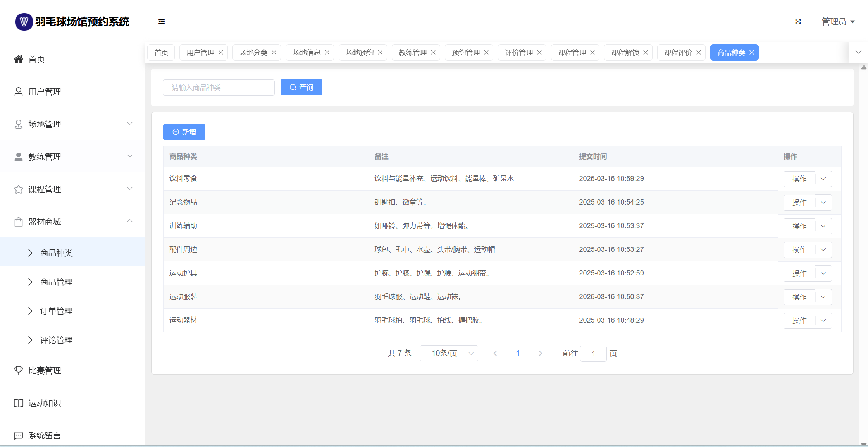Click the fullscreen toggle icon
The width and height of the screenshot is (868, 447).
point(798,22)
